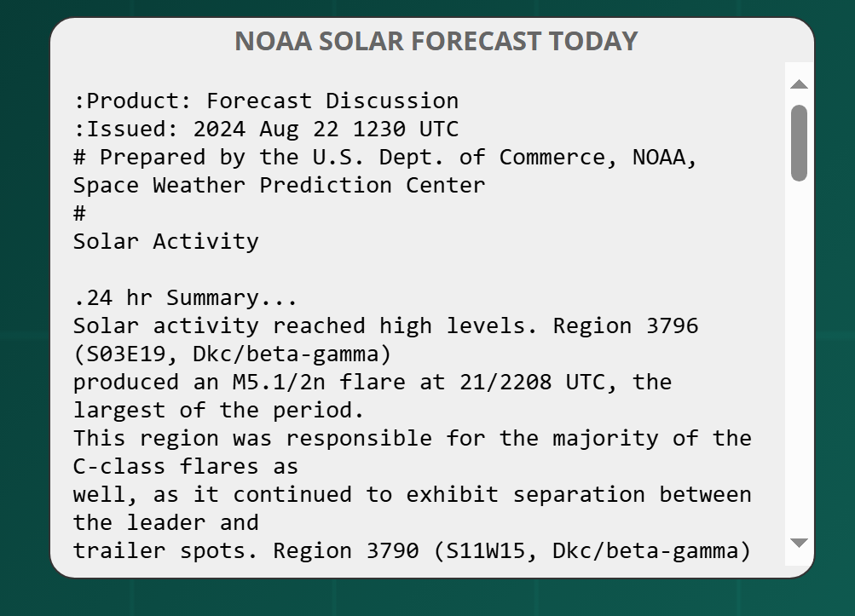Click the ':Issued: 2024 Aug 22 1230 UTC' line
The image size is (855, 616).
click(266, 130)
